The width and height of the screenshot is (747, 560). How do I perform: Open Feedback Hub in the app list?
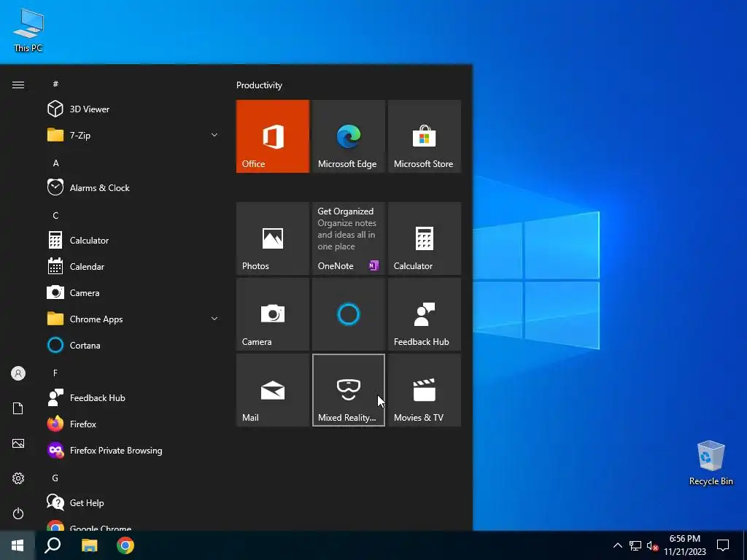point(133,397)
